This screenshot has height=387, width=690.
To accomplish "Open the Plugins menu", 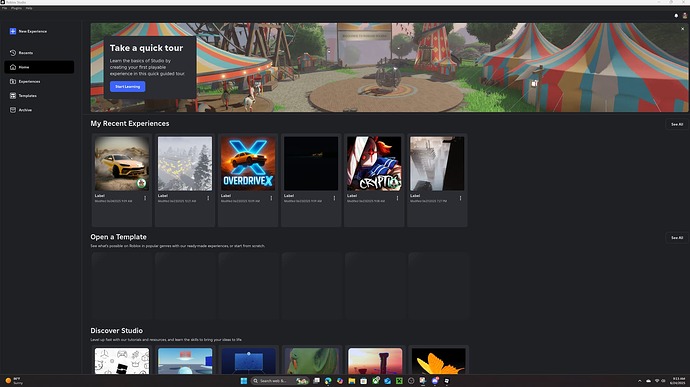I will 16,8.
